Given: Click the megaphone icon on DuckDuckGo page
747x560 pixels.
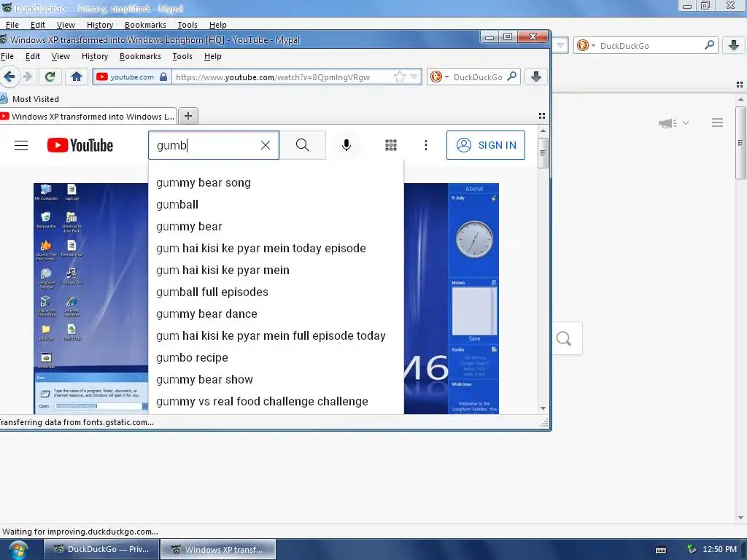Looking at the screenshot, I should [x=667, y=123].
